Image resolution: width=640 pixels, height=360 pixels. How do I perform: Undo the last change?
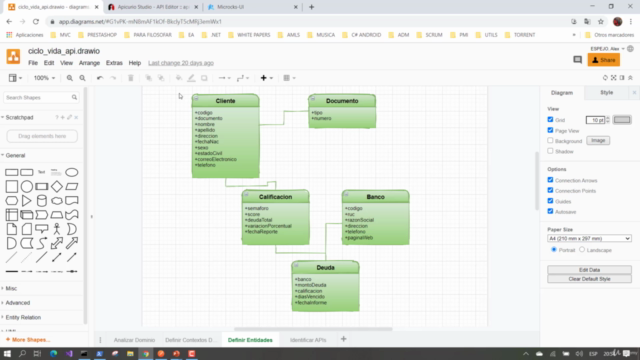100,78
